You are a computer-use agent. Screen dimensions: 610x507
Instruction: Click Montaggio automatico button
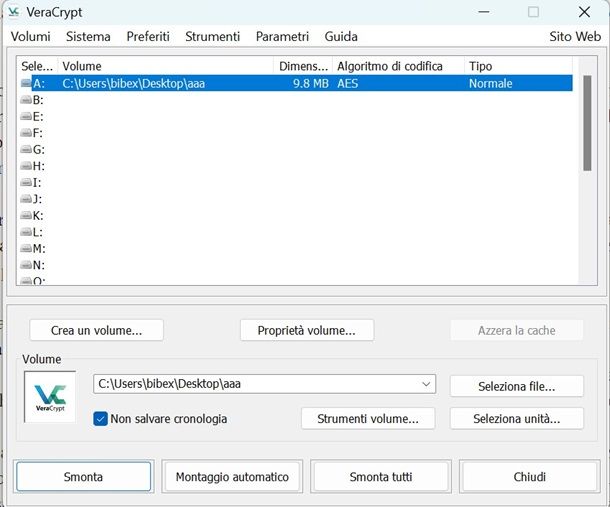[x=232, y=477]
